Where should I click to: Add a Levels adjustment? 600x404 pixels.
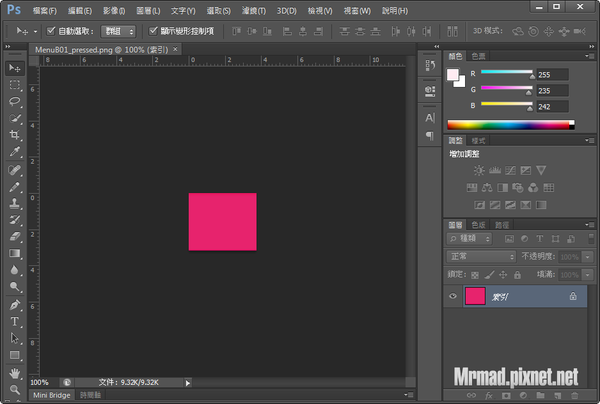click(x=495, y=170)
